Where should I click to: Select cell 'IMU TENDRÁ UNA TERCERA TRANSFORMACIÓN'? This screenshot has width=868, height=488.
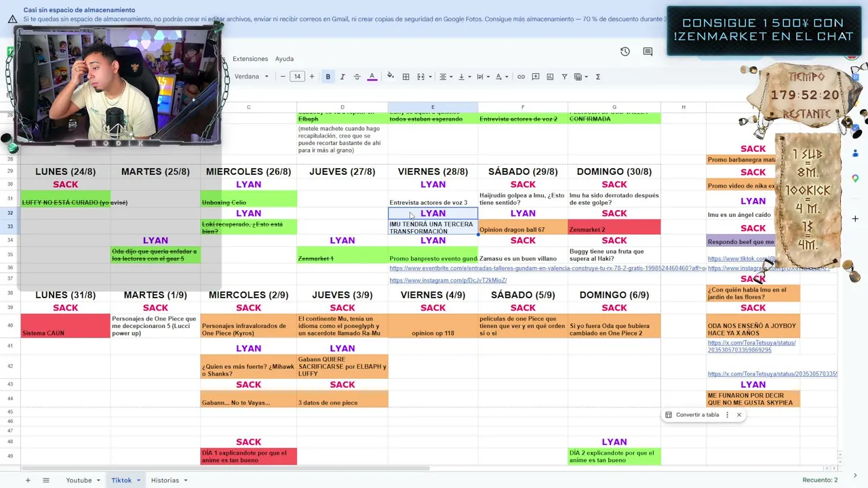click(433, 228)
